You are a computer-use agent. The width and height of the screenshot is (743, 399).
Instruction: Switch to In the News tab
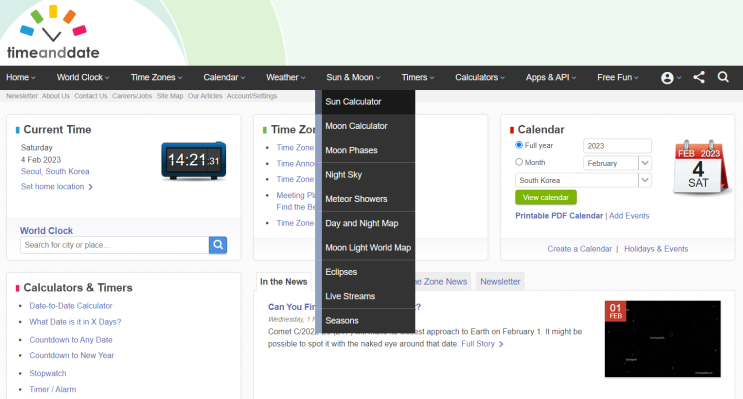tap(283, 281)
